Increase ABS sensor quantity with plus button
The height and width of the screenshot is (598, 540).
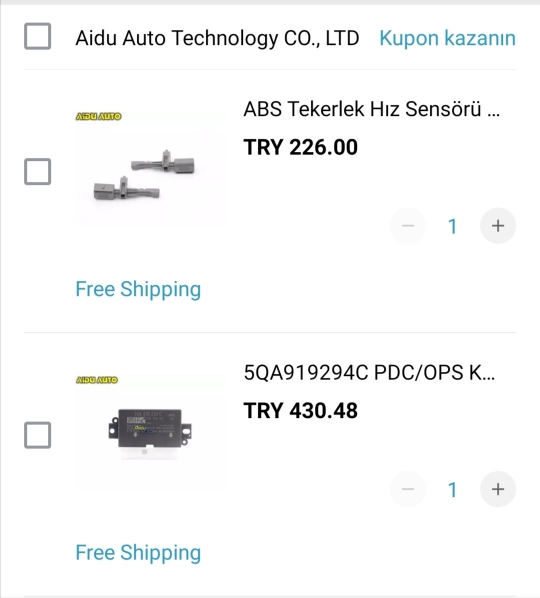click(x=498, y=226)
